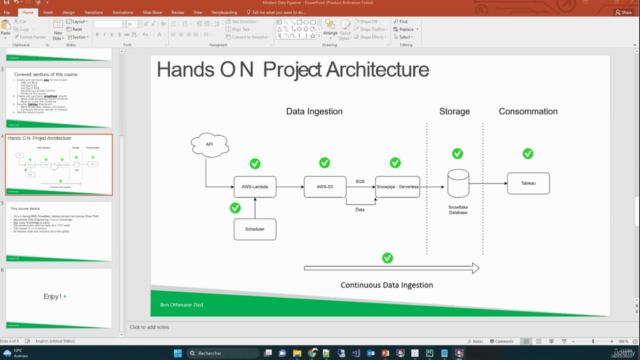Open File Explorer from the taskbar
Viewport: 640px width, 360px height.
pyautogui.click(x=297, y=353)
